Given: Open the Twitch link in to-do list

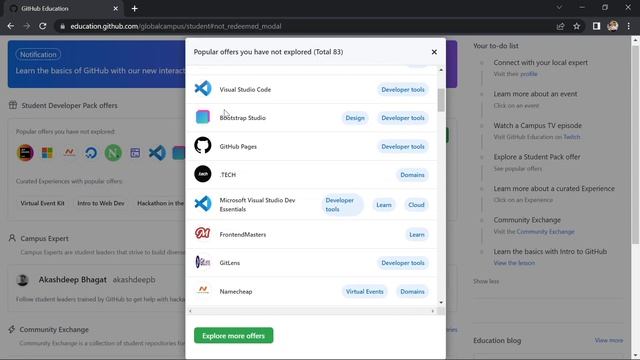Looking at the screenshot, I should coord(571,137).
